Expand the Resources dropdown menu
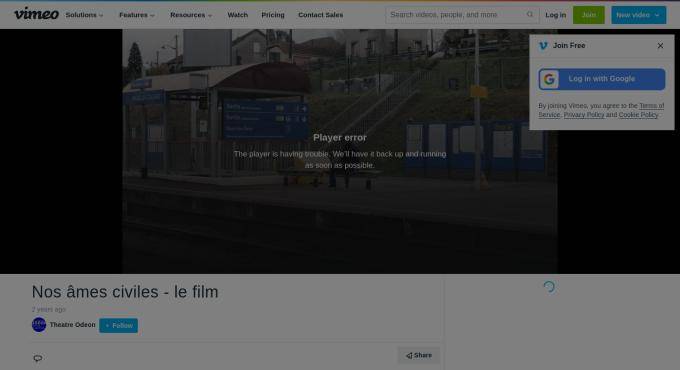Viewport: 680px width, 370px height. (191, 15)
